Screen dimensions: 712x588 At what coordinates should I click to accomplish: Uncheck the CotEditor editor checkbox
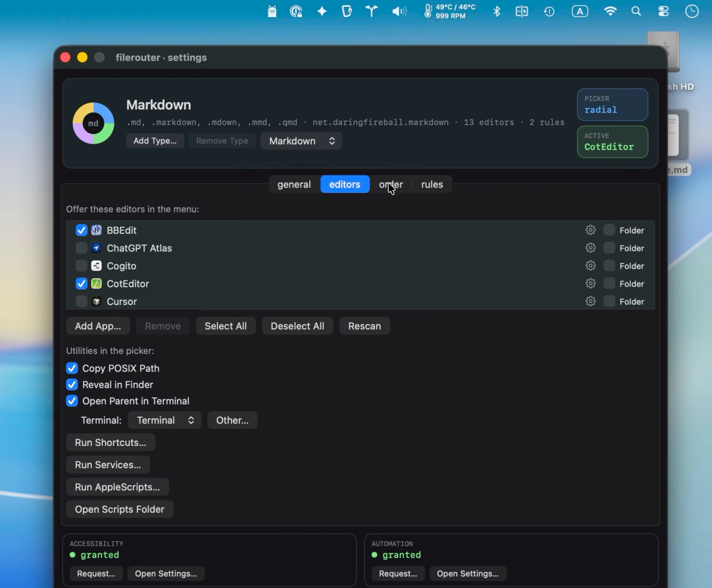(x=81, y=284)
